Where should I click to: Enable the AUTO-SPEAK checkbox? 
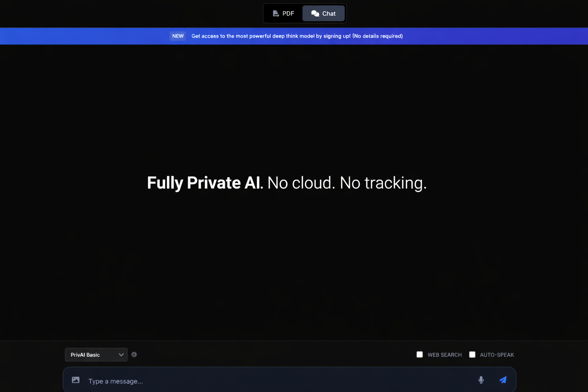(x=472, y=354)
